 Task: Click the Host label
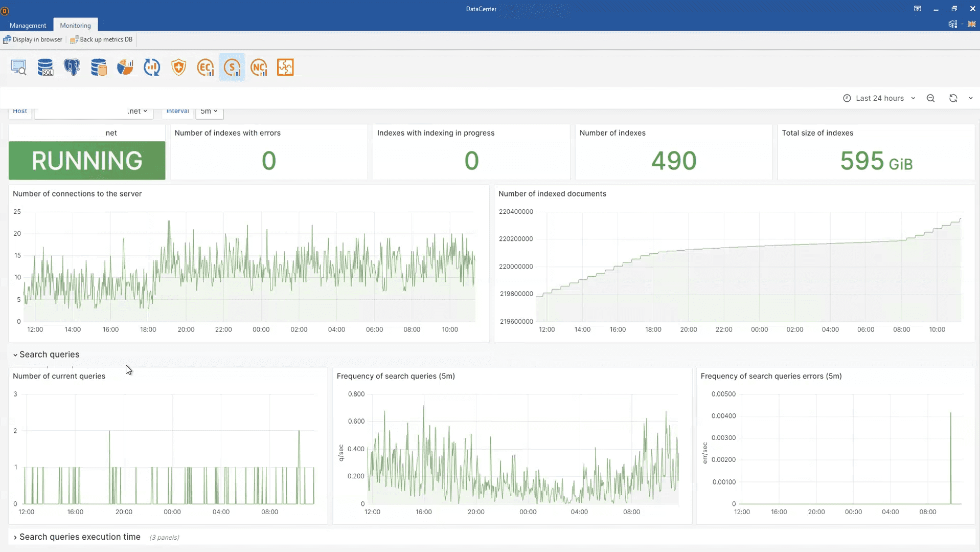(20, 111)
